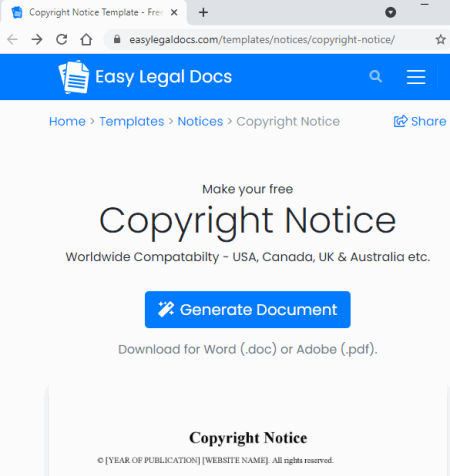This screenshot has height=476, width=450.
Task: Open the circular profile dropdown icon
Action: click(x=390, y=12)
